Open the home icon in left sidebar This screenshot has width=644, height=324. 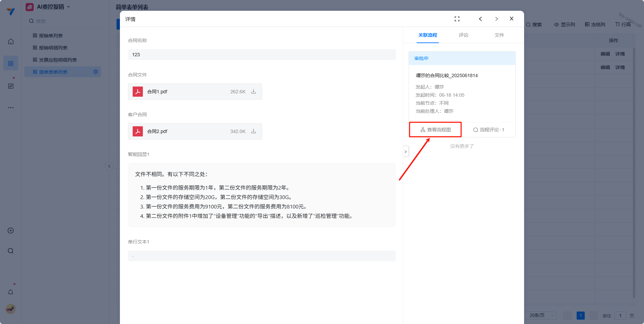(11, 41)
